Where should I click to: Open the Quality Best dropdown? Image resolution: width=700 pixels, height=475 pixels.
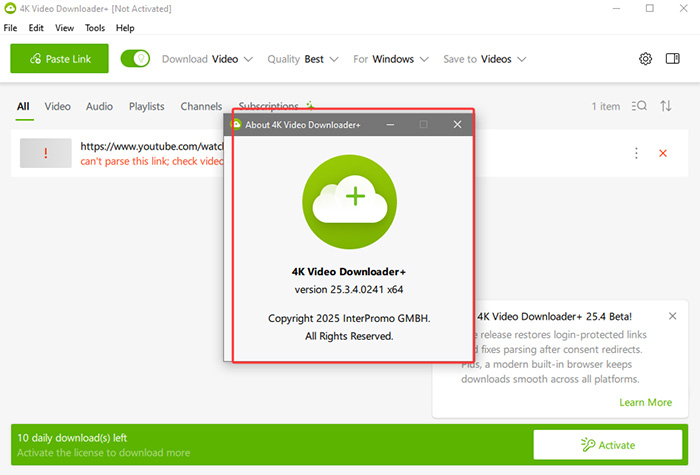pyautogui.click(x=303, y=59)
